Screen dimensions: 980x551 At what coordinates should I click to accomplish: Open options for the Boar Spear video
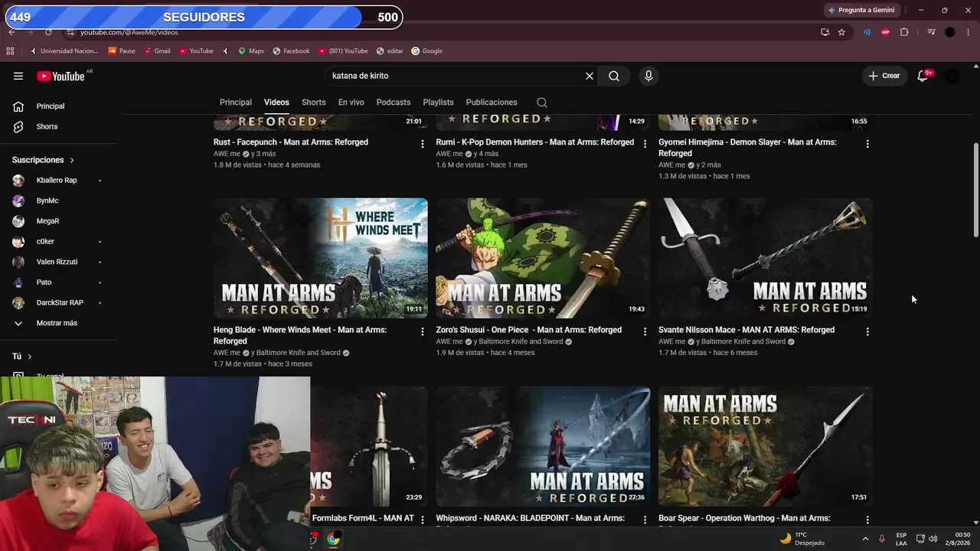[x=867, y=520]
